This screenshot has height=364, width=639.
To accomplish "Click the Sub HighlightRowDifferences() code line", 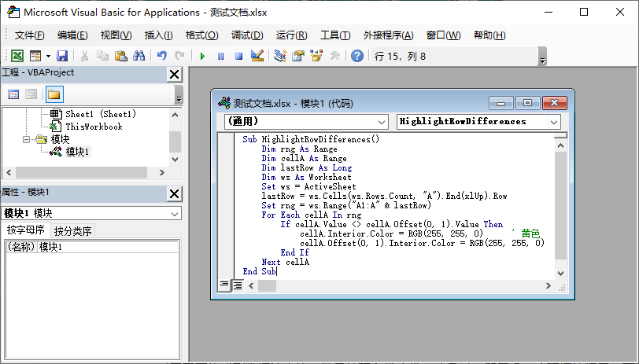I will pyautogui.click(x=311, y=139).
